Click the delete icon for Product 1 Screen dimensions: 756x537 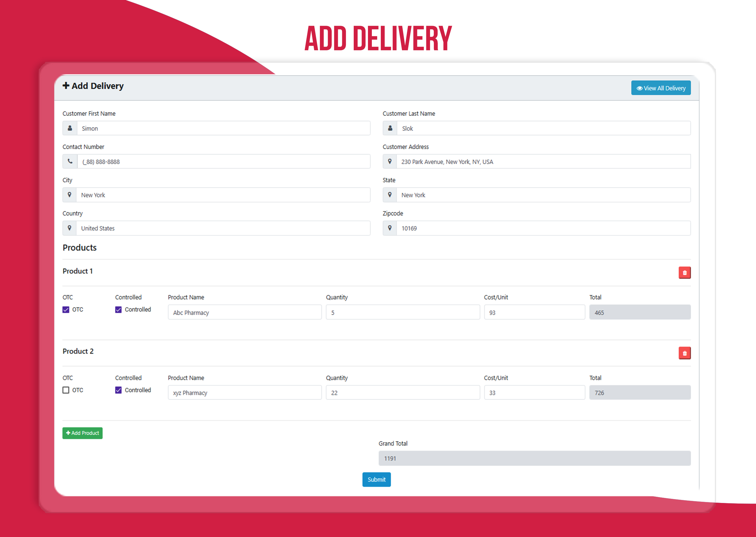tap(684, 273)
